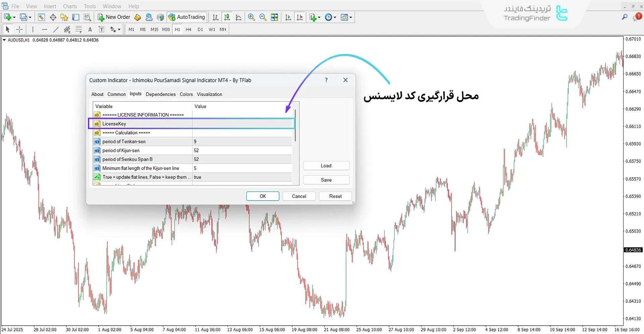Switch to the Colors tab
Viewport: 644px width, 334px height.
coord(186,94)
